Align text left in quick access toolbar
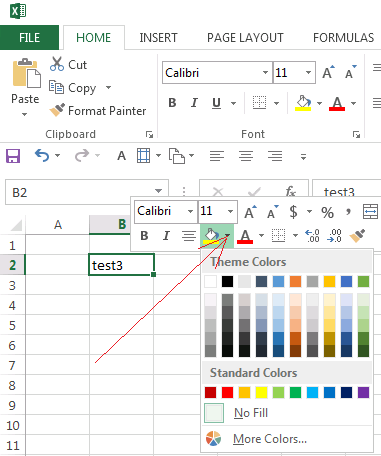 (x=217, y=156)
